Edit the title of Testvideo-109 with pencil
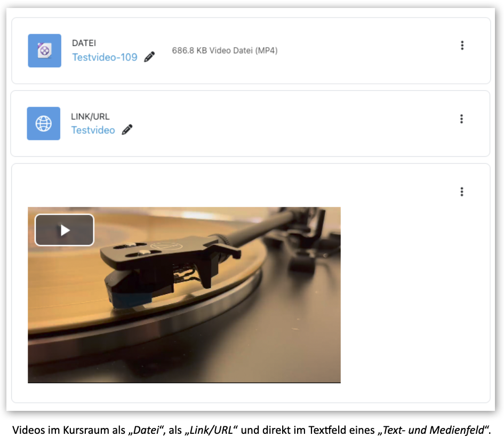504x445 pixels. (x=149, y=57)
